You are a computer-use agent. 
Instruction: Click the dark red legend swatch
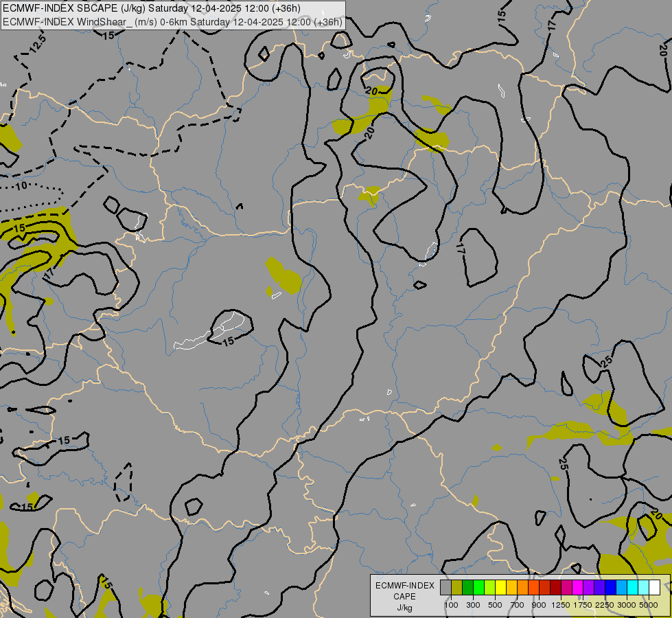coord(555,587)
